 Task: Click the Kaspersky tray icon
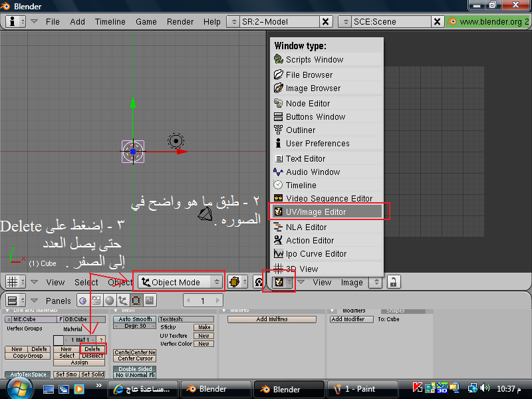[x=418, y=388]
